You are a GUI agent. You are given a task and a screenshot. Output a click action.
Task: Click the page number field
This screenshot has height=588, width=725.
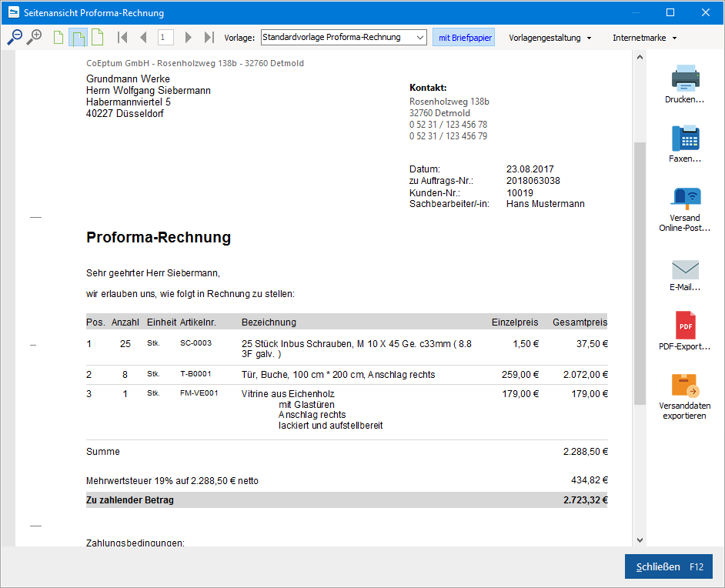[x=165, y=38]
